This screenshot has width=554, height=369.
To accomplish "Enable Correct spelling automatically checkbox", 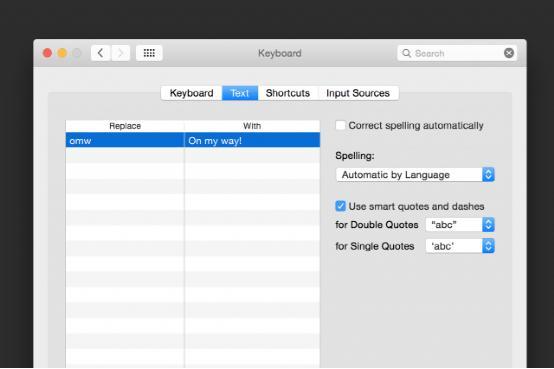I will 340,125.
